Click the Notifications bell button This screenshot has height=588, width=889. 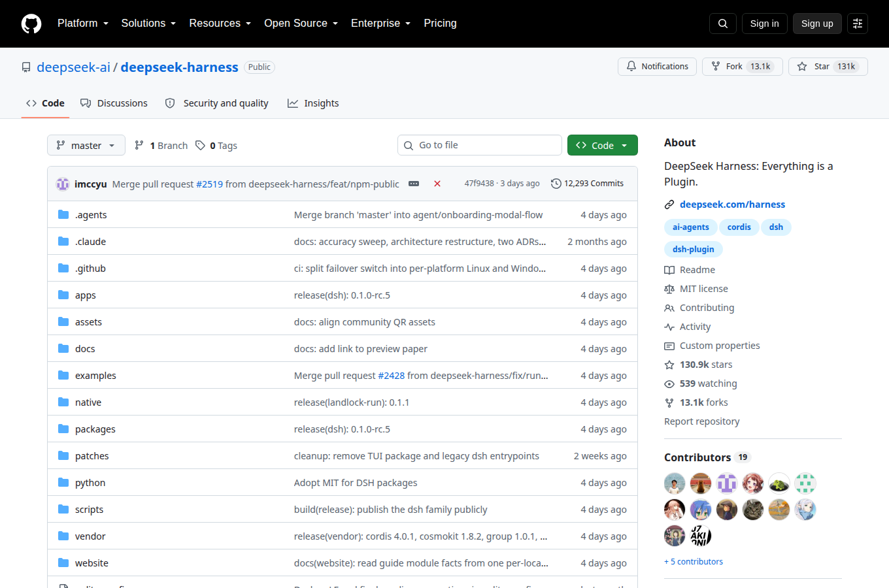[657, 67]
